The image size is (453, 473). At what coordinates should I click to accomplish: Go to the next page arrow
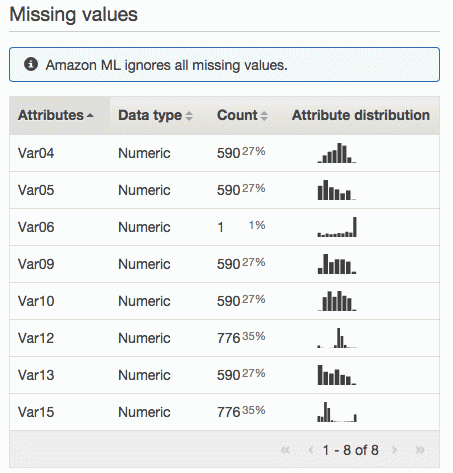[395, 450]
